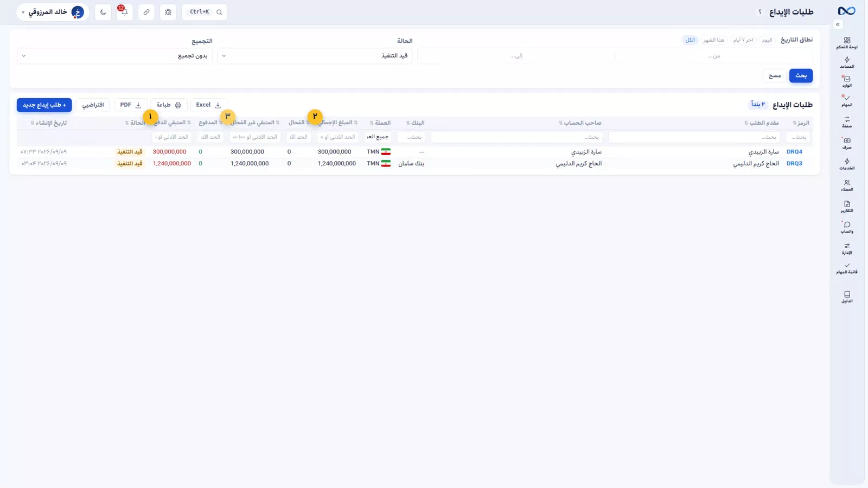Image resolution: width=868 pixels, height=488 pixels.
Task: Open Ctrl+K search box
Action: 205,12
